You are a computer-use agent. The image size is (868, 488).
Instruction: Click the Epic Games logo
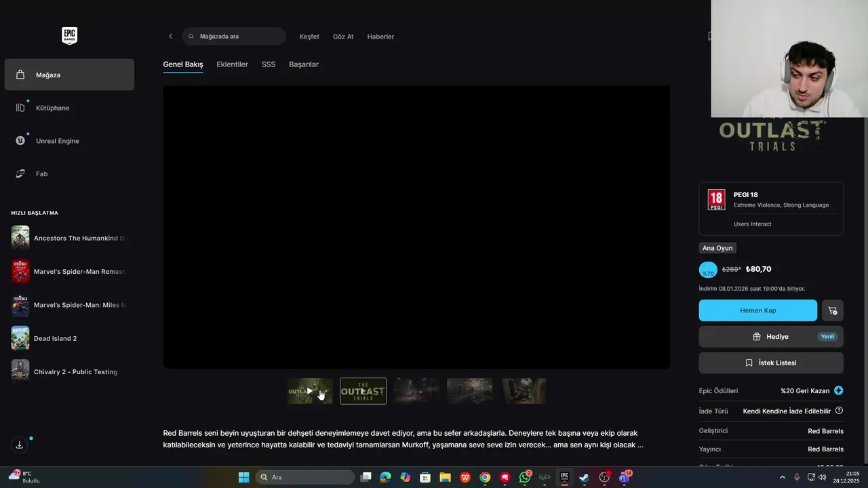click(x=69, y=36)
